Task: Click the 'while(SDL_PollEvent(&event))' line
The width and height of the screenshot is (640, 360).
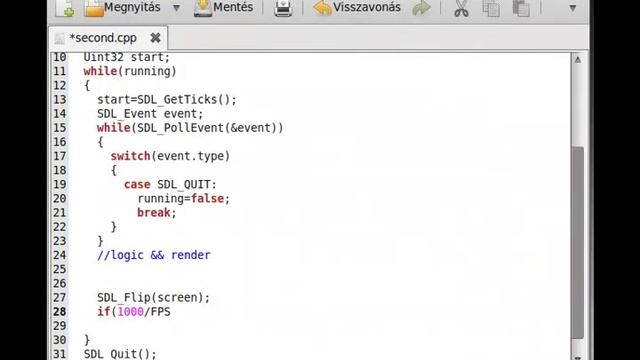Action: (190, 128)
